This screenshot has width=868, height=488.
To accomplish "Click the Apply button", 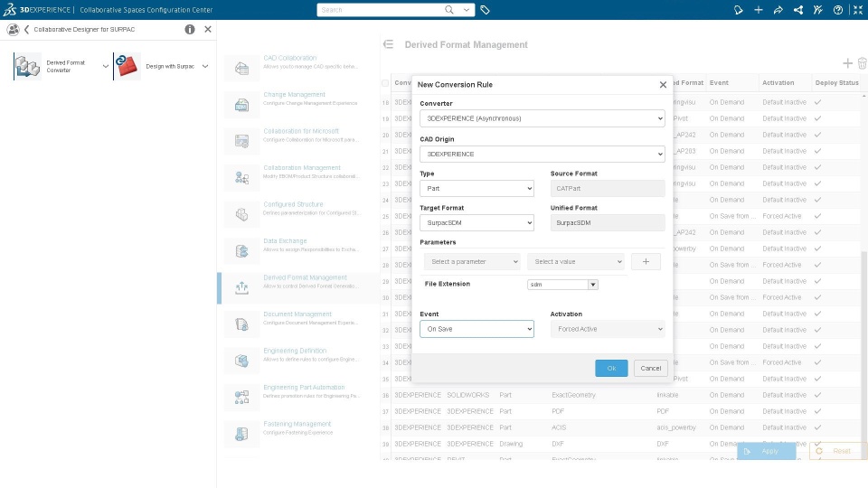I will (x=766, y=451).
